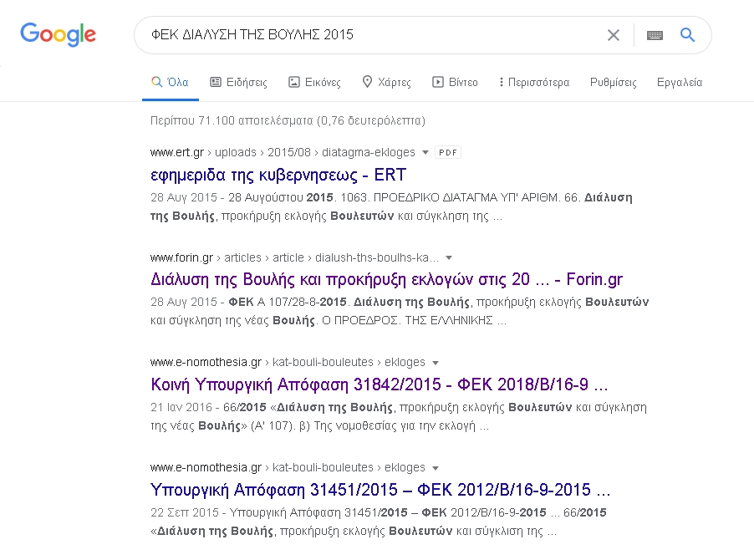Click the e-nomothesia.gr URL above Κοινή Υπουργική Απόφαση

click(288, 363)
